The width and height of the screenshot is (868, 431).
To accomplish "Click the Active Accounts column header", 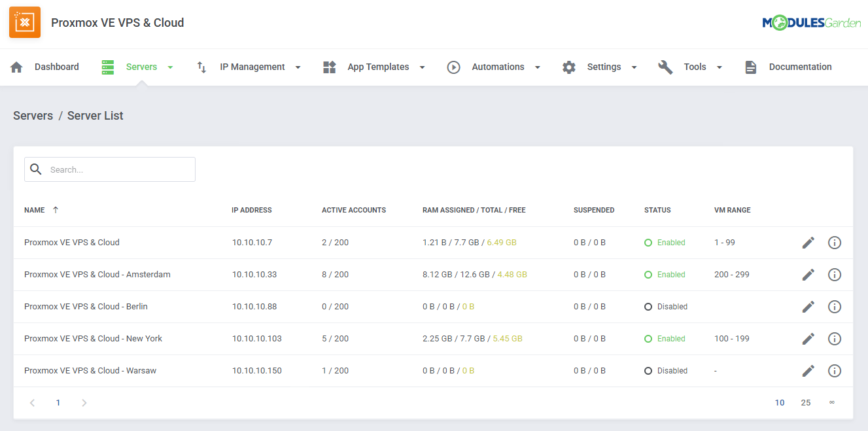I will pos(354,210).
